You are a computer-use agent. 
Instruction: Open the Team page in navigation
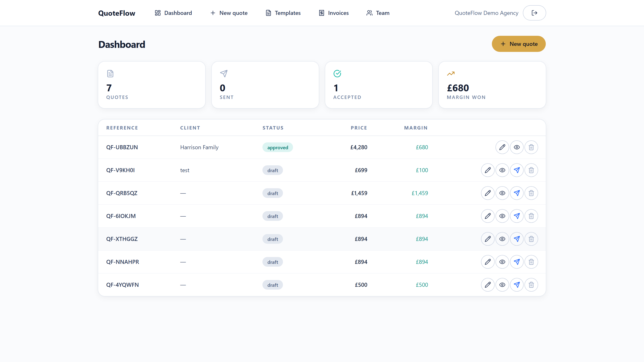(x=378, y=13)
